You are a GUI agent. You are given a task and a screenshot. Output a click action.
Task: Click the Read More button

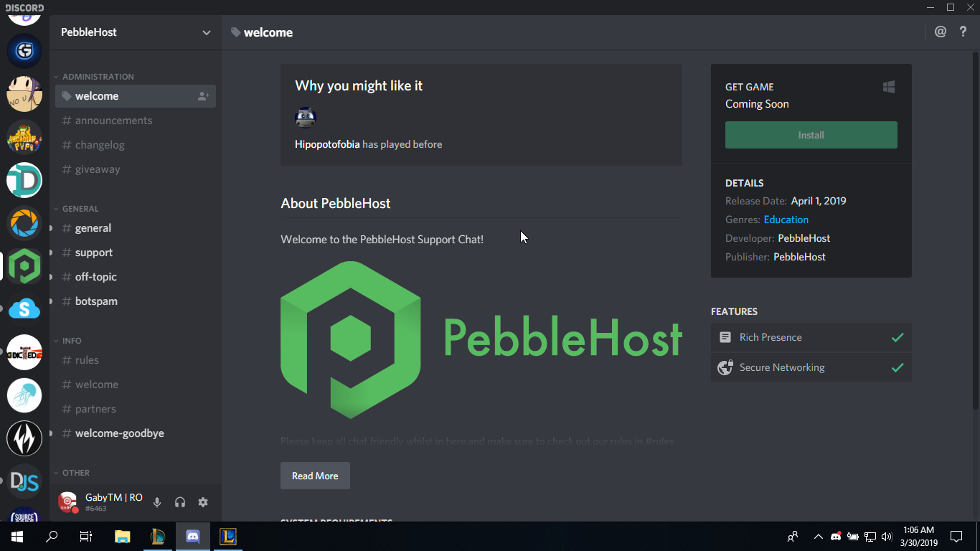tap(315, 476)
